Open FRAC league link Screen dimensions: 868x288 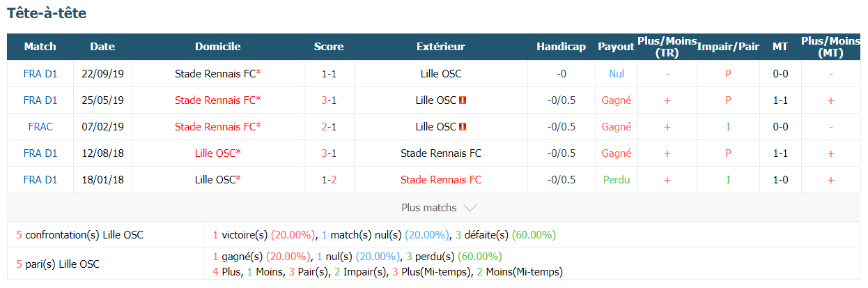[x=40, y=127]
